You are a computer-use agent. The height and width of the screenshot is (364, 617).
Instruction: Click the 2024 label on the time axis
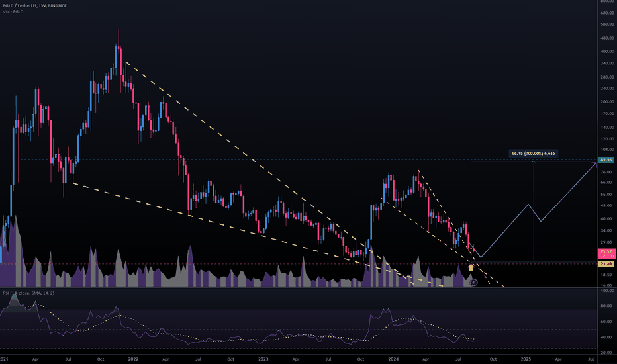coord(393,359)
